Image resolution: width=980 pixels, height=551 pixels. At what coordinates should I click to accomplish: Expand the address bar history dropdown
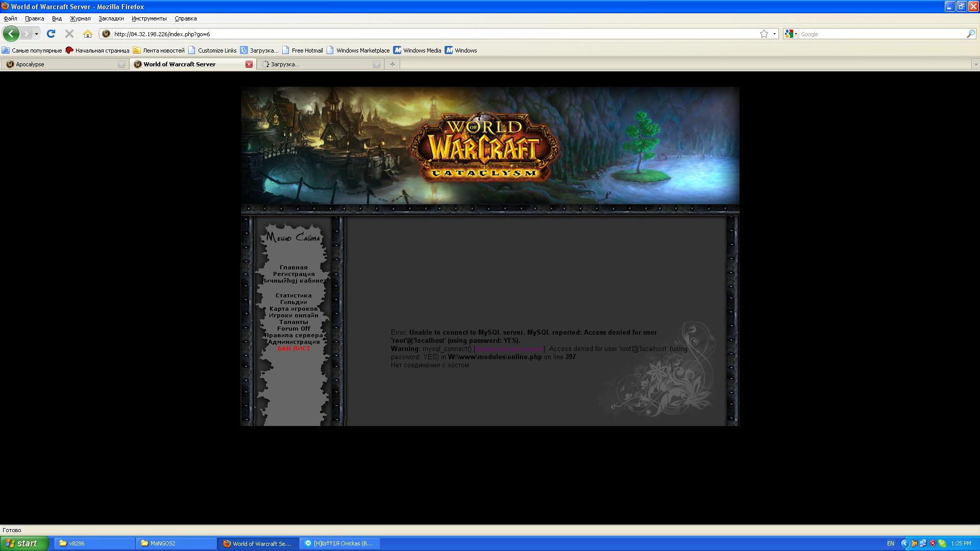point(774,34)
